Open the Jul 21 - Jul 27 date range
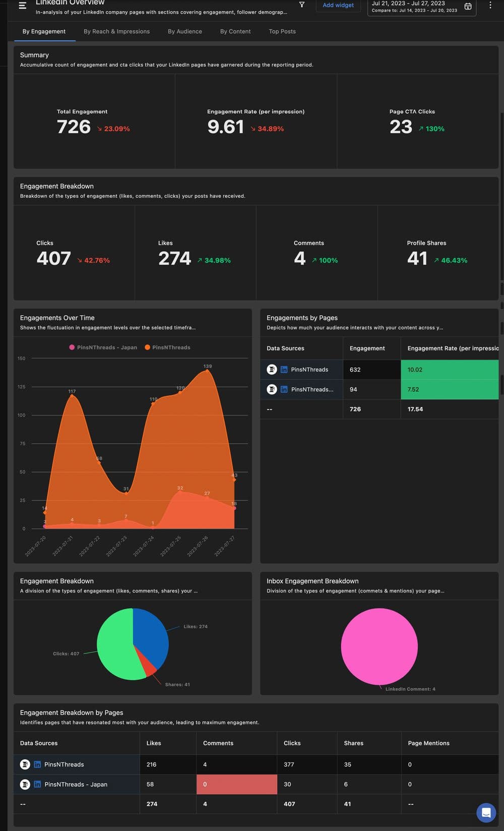The image size is (504, 831). coord(414,7)
